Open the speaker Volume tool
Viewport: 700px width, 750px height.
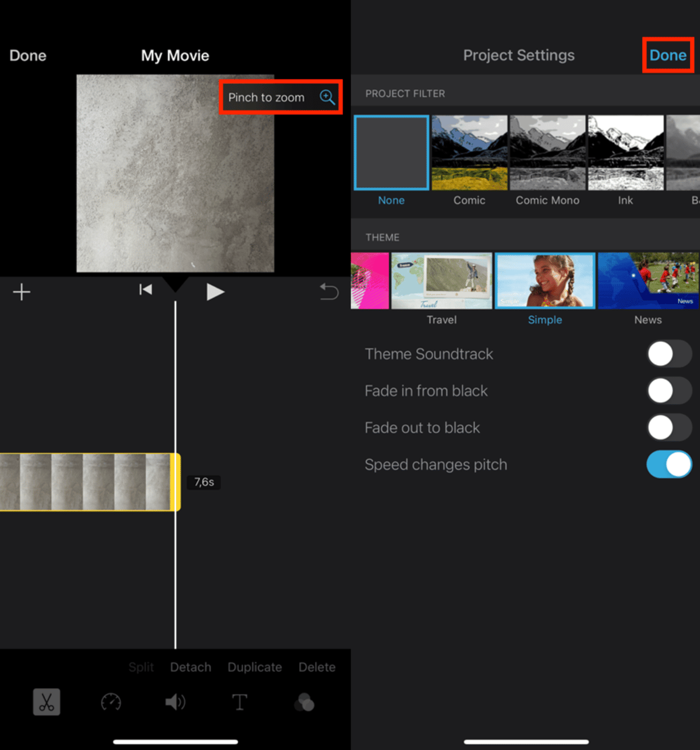(x=175, y=702)
